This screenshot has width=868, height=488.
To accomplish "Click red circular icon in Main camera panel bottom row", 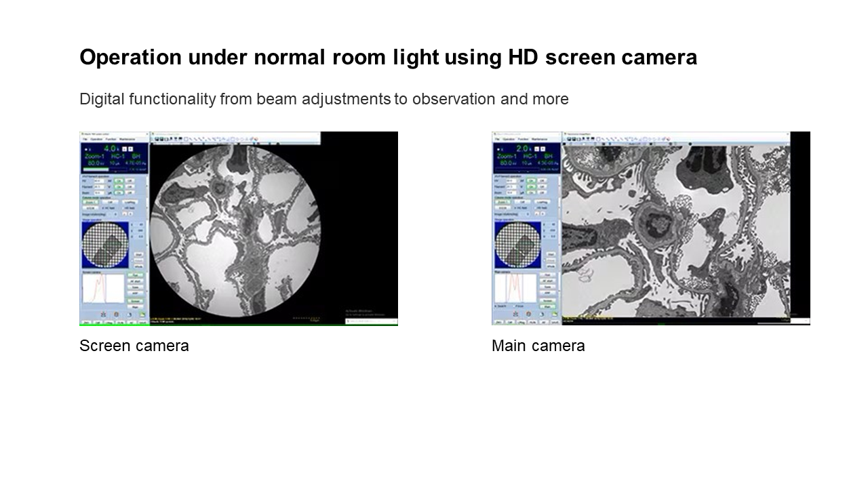I will point(528,314).
